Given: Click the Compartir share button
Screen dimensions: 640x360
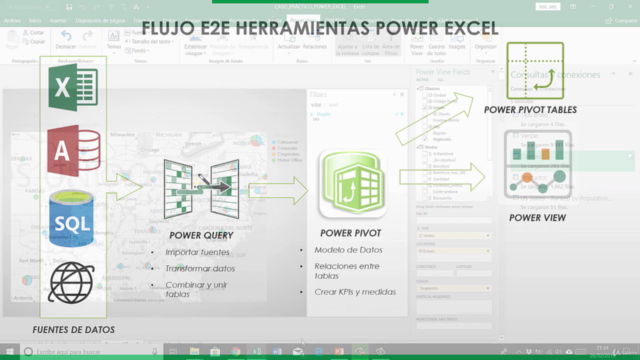Looking at the screenshot, I should click(x=622, y=20).
